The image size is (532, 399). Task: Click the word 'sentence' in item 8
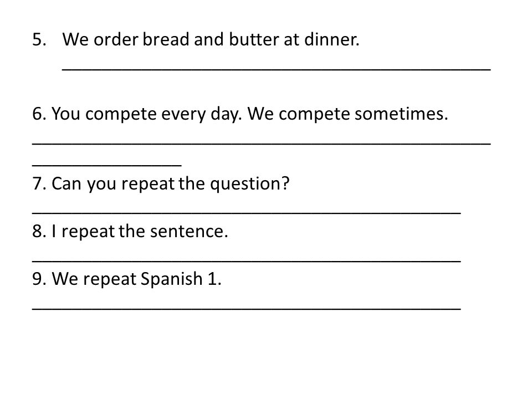187,232
